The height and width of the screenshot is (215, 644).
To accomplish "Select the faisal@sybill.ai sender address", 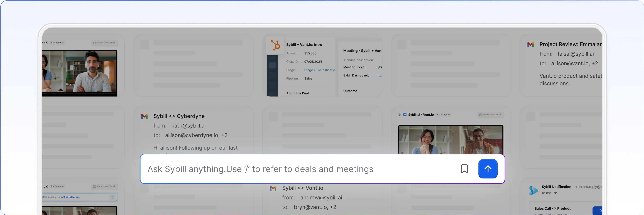I will click(x=576, y=54).
